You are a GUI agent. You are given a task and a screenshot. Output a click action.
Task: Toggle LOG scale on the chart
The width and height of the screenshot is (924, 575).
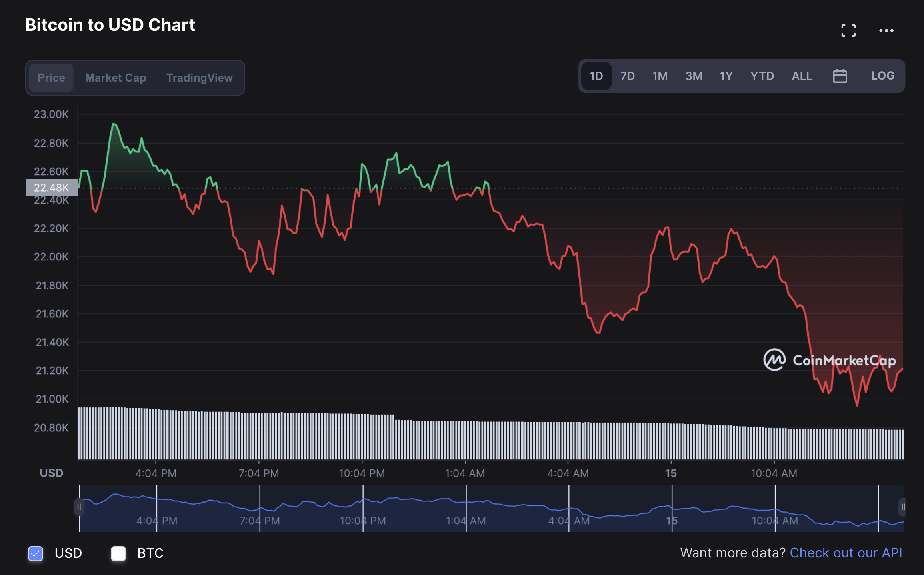pos(882,76)
